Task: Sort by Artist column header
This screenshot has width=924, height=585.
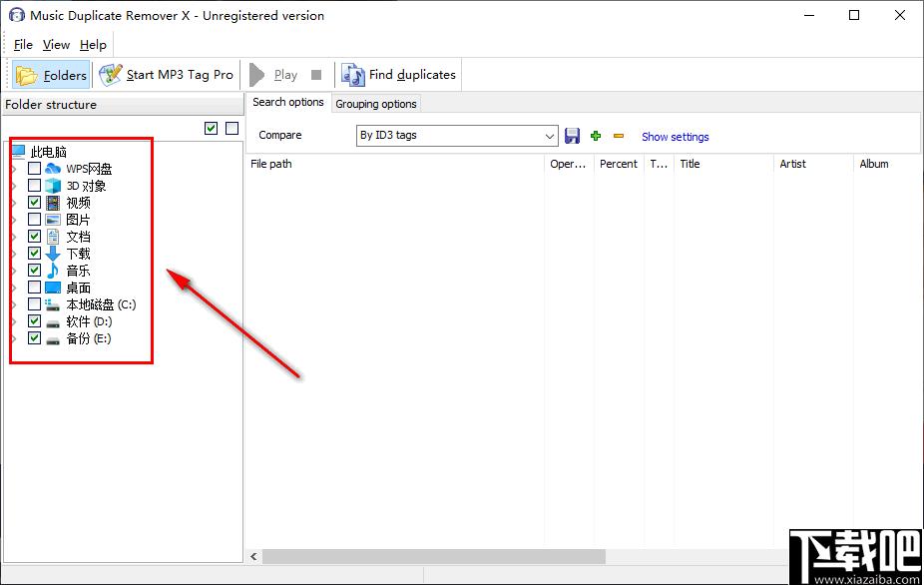Action: [813, 164]
